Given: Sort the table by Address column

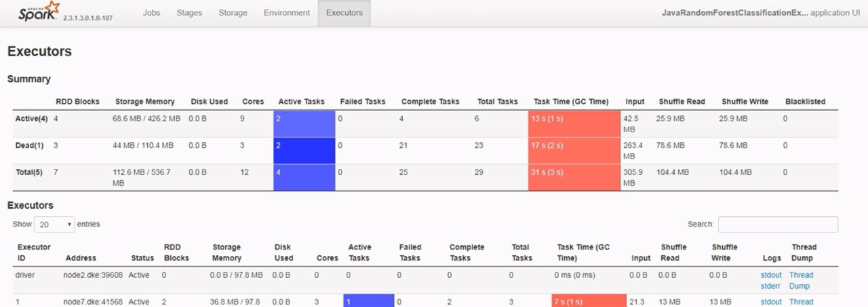Looking at the screenshot, I should pyautogui.click(x=81, y=258).
